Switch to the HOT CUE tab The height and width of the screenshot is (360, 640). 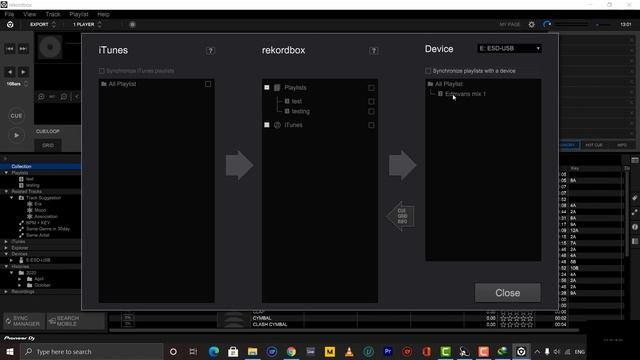coord(594,145)
